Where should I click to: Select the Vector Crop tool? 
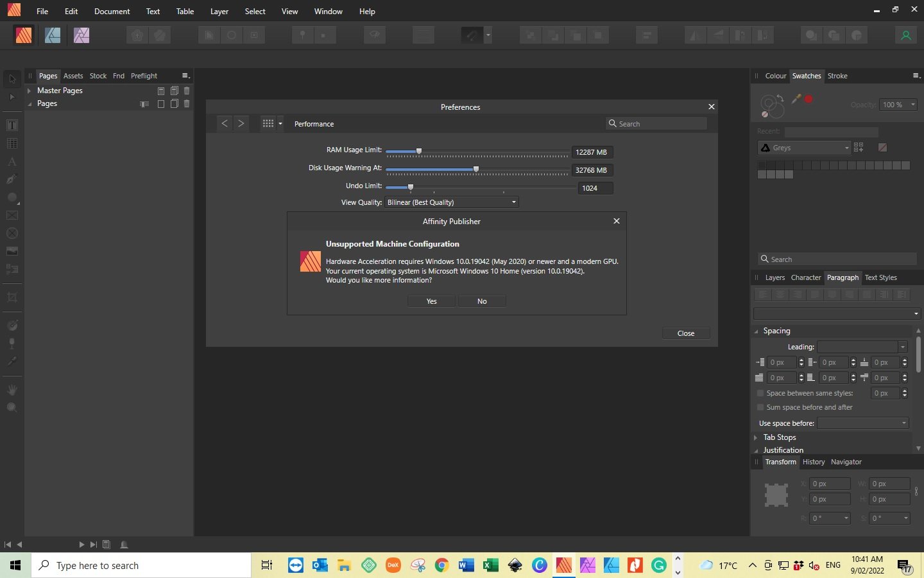tap(12, 297)
